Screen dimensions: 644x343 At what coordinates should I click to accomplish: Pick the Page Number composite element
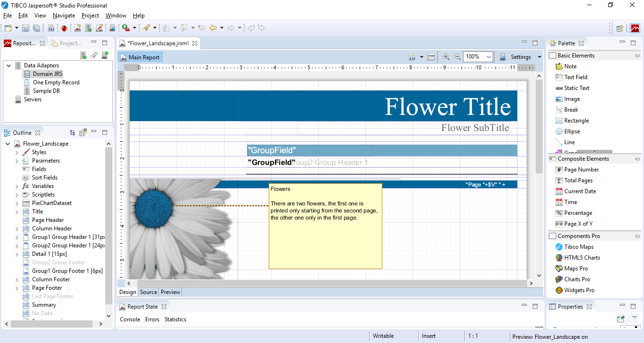click(x=577, y=170)
